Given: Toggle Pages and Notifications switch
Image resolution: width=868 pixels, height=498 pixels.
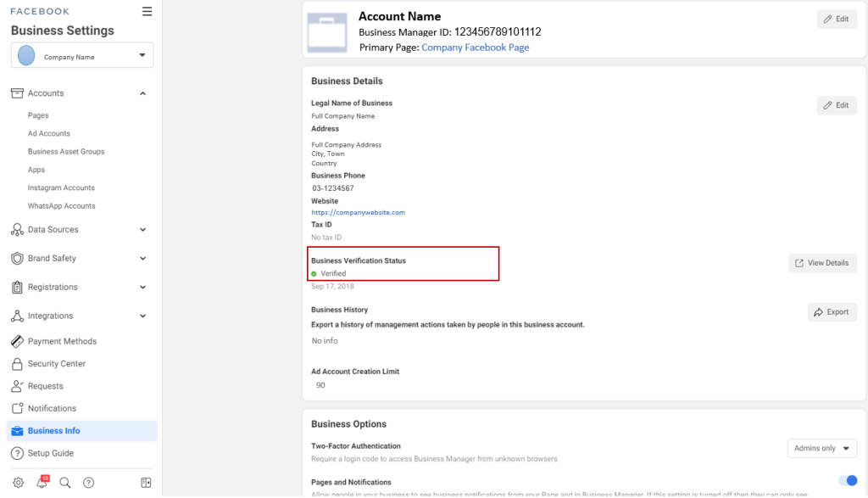Looking at the screenshot, I should (847, 480).
